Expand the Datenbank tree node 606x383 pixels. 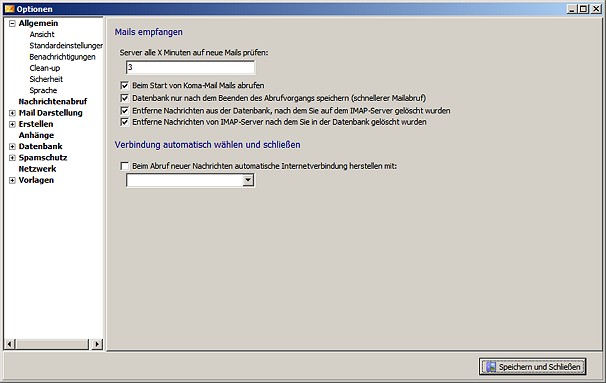(12, 147)
